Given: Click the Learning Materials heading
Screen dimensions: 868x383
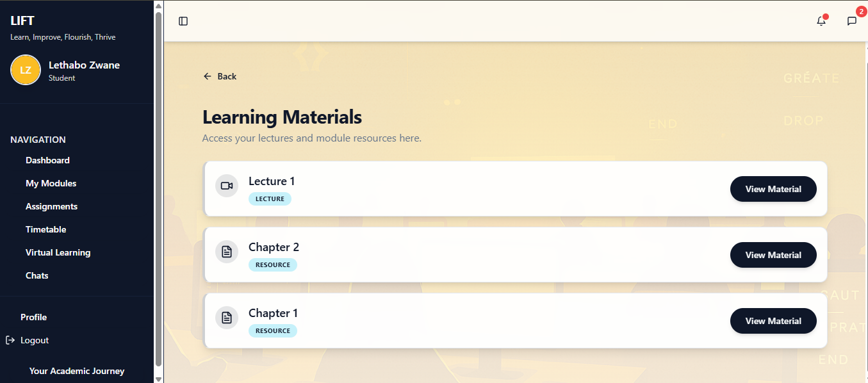Looking at the screenshot, I should pyautogui.click(x=282, y=117).
